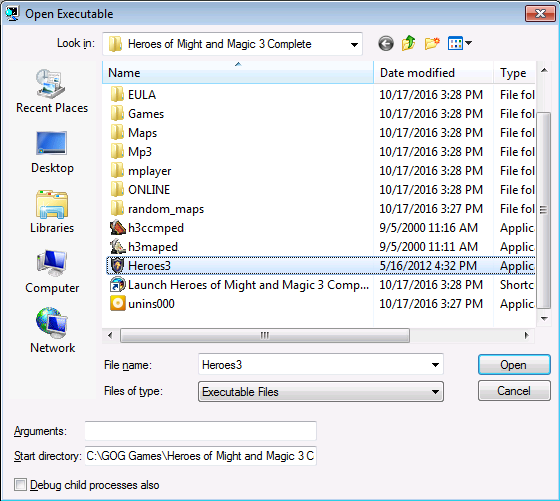
Task: Sort by the Type column header
Action: (x=515, y=72)
